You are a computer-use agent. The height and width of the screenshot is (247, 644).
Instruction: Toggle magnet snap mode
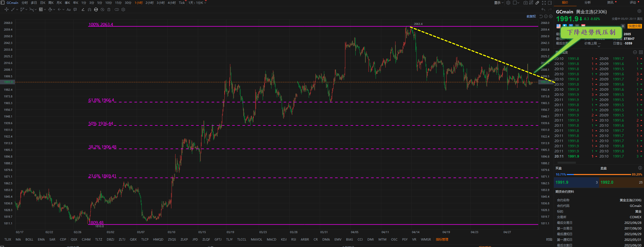point(89,10)
